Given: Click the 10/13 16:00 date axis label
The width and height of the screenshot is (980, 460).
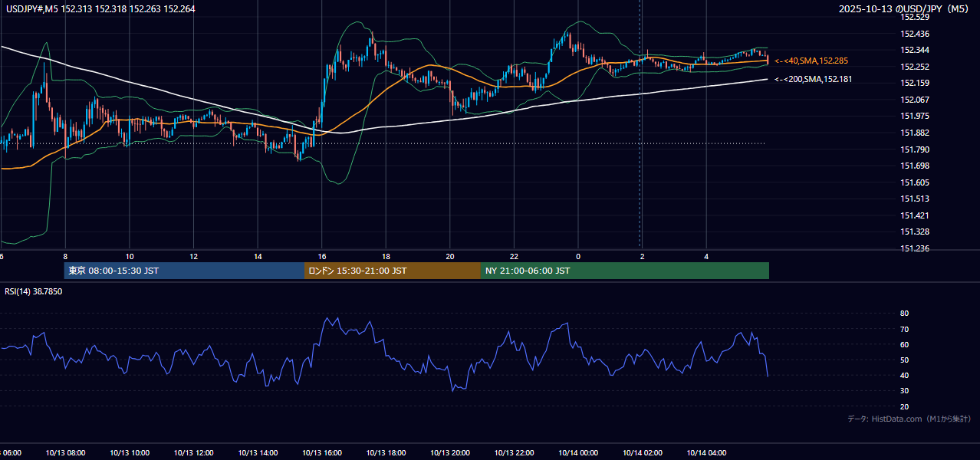Looking at the screenshot, I should (x=322, y=453).
